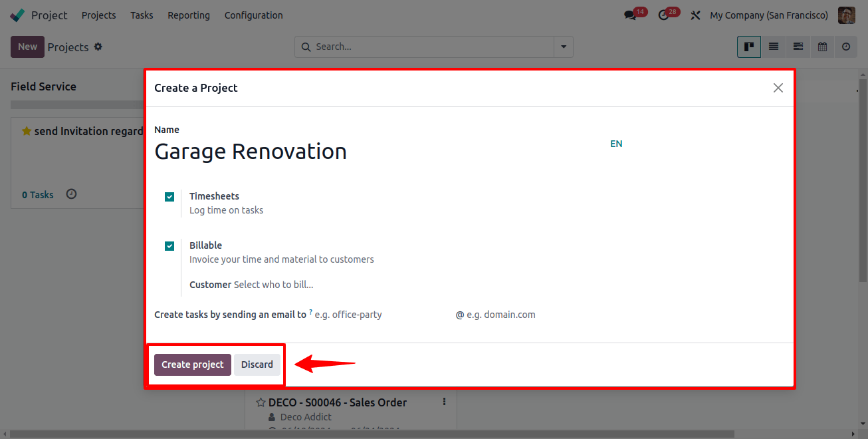
Task: Open the Project app logo icon
Action: [x=18, y=15]
